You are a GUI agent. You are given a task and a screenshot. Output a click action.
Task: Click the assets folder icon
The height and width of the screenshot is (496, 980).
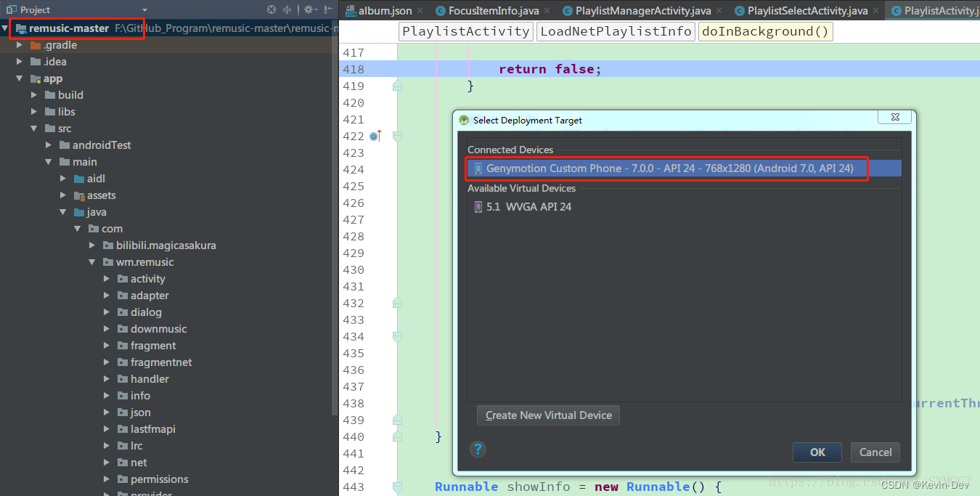(80, 195)
